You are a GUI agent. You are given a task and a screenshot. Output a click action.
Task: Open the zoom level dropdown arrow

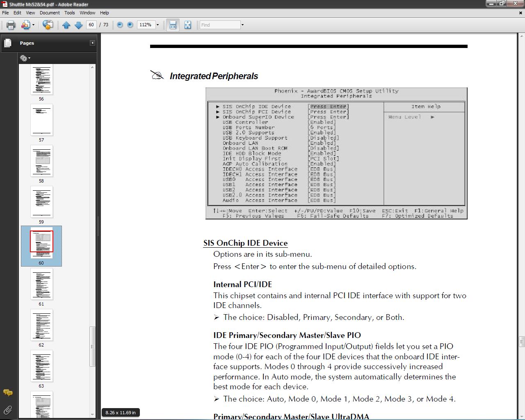[x=157, y=25]
